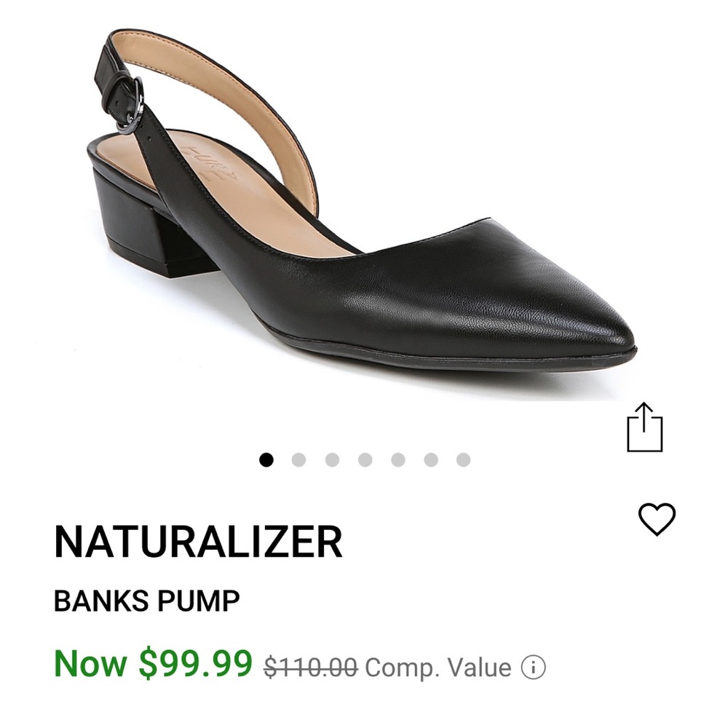
Task: Toggle the wishlist heart outline icon
Action: (657, 520)
